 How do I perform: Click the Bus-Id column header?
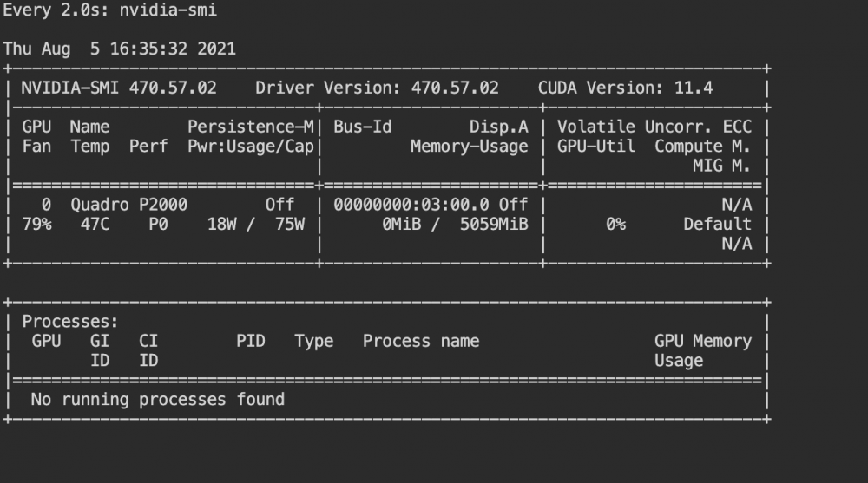pos(363,127)
